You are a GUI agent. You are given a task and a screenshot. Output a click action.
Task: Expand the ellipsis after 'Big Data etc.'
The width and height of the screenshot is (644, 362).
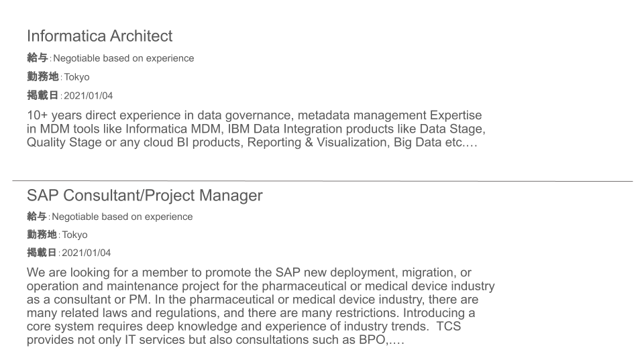pyautogui.click(x=471, y=143)
